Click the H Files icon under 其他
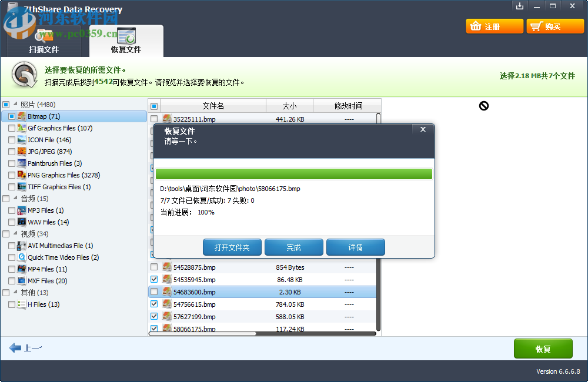Screen dimensions: 588x382 22,304
